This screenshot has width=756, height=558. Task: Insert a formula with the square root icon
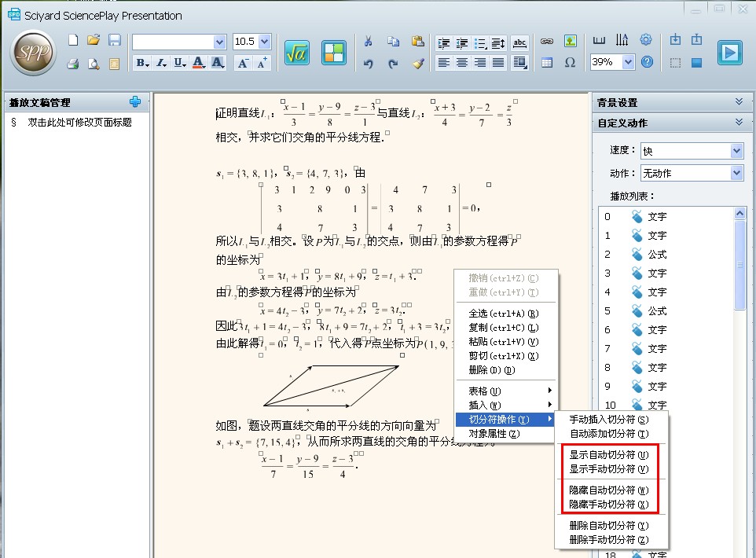pyautogui.click(x=296, y=53)
